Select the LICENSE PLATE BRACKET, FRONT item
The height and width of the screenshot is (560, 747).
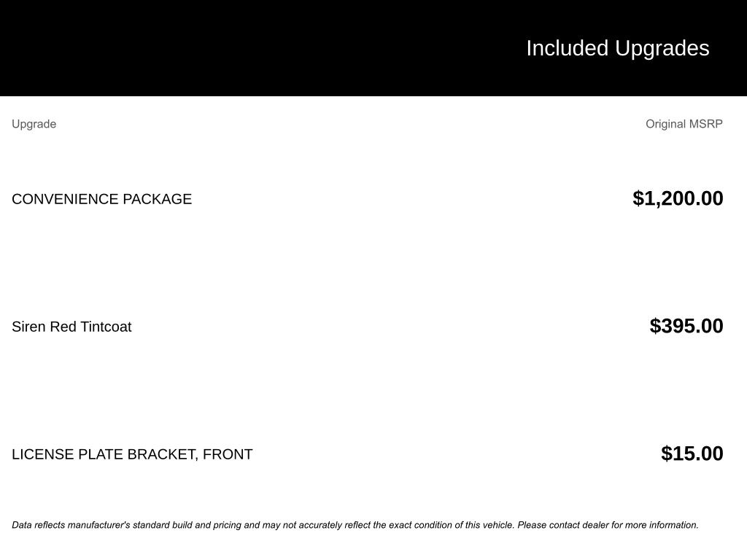[x=132, y=454]
